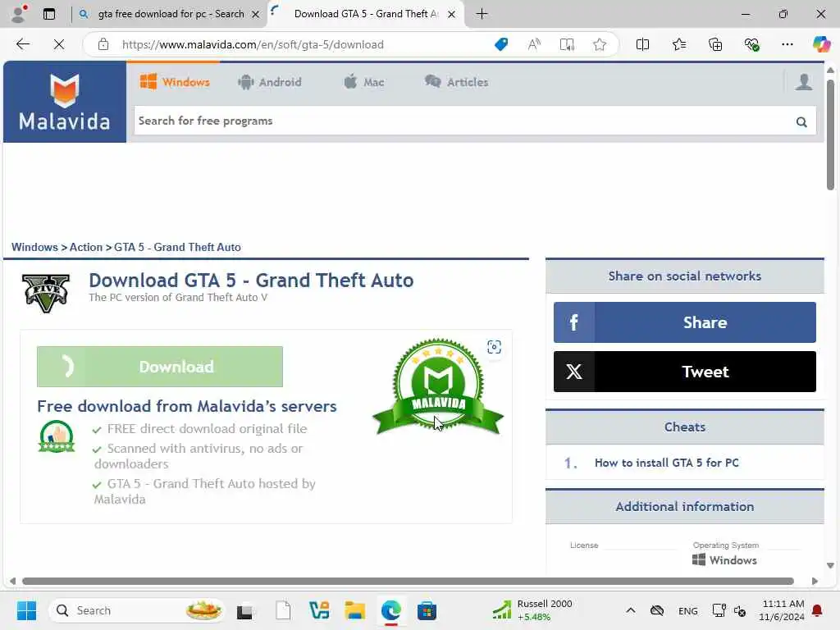The image size is (840, 630).
Task: Open the Favorites list icon
Action: 678,44
